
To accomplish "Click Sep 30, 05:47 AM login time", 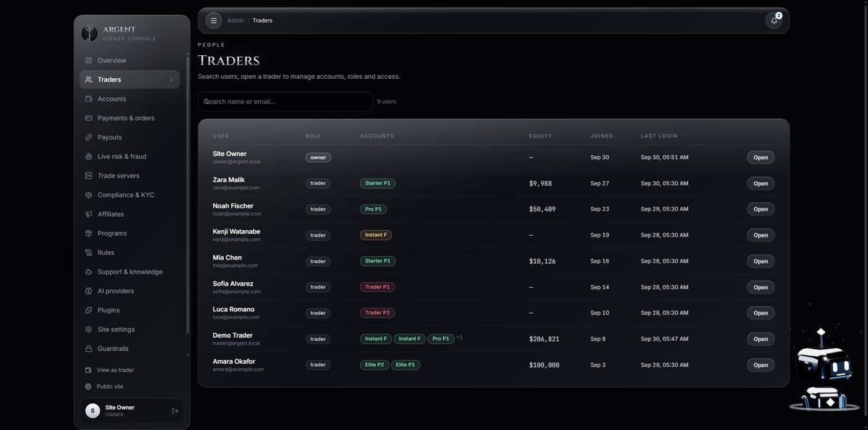I will 665,339.
